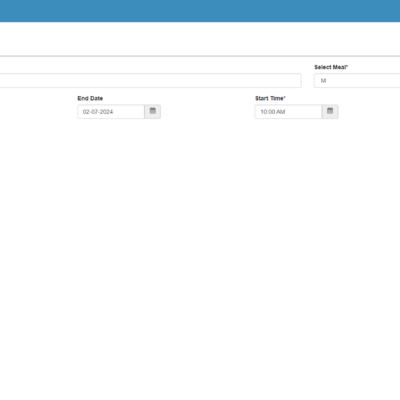
Task: Click the blue header bar
Action: coord(200,11)
